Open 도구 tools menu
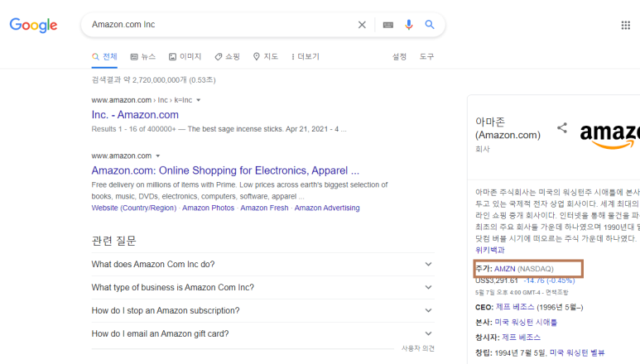640x364 pixels. (426, 56)
